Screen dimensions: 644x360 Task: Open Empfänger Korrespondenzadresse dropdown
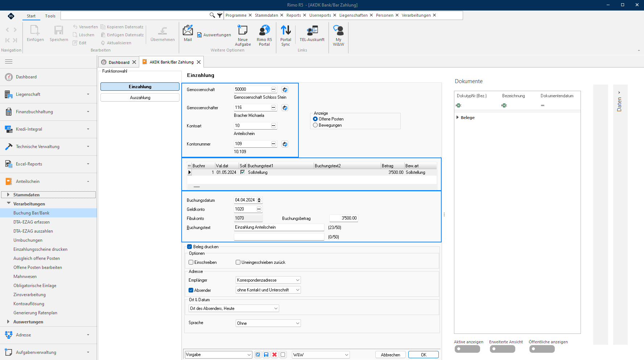tap(268, 280)
